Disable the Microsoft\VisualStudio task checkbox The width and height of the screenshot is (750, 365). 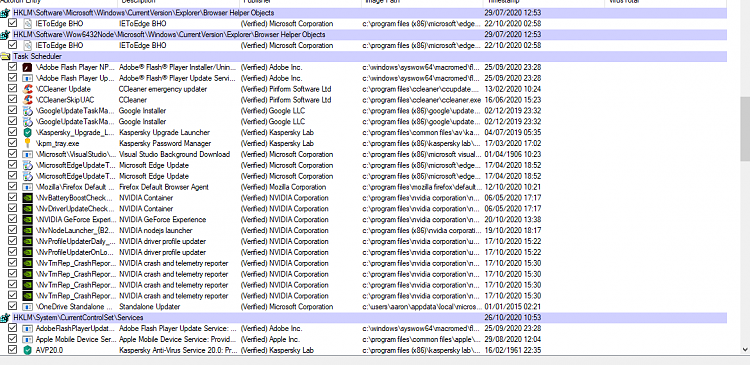tap(13, 155)
